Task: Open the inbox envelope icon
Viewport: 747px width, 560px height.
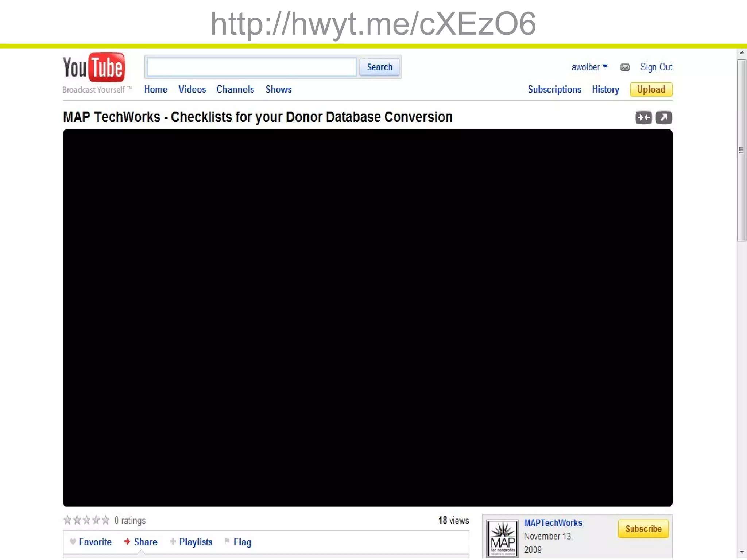Action: coord(624,67)
